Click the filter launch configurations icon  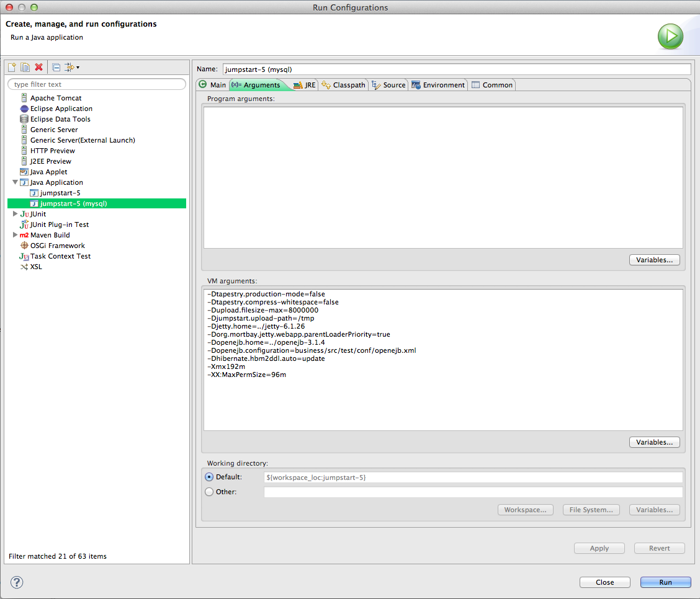tap(69, 67)
